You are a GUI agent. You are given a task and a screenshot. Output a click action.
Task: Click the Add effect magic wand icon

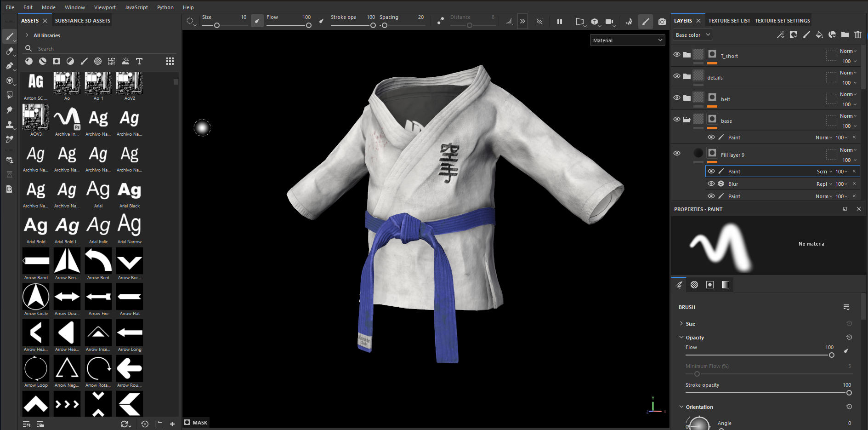coord(781,35)
